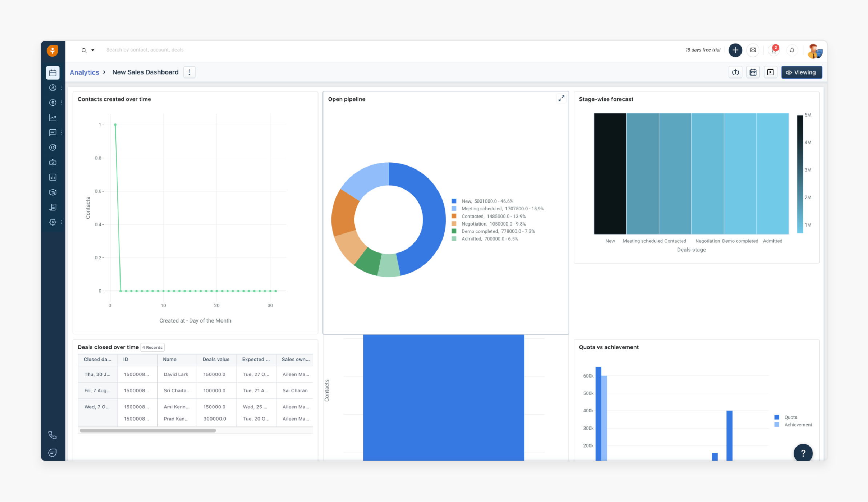Click the presentation play icon

pyautogui.click(x=770, y=72)
